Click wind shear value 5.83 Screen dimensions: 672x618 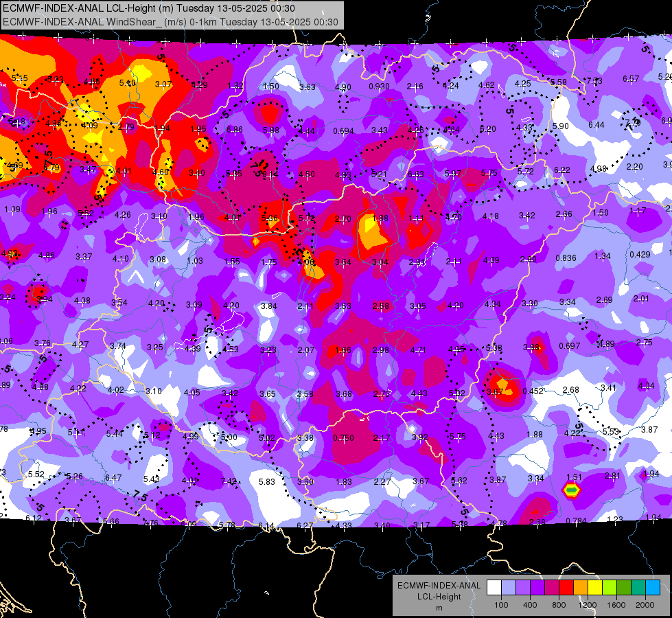coord(266,481)
